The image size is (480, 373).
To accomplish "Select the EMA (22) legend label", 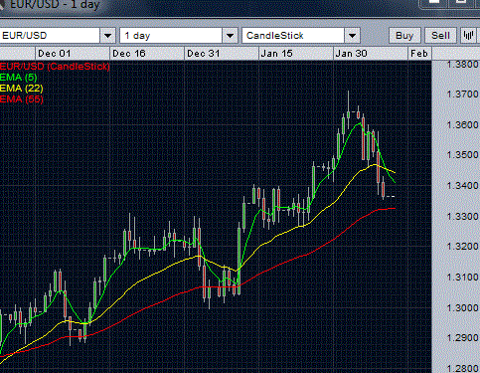I will pos(22,88).
